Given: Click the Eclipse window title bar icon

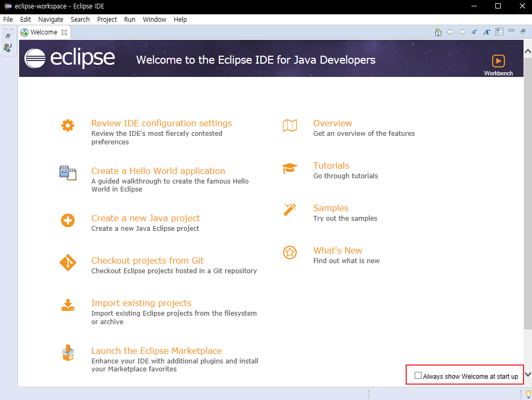Looking at the screenshot, I should click(x=8, y=6).
